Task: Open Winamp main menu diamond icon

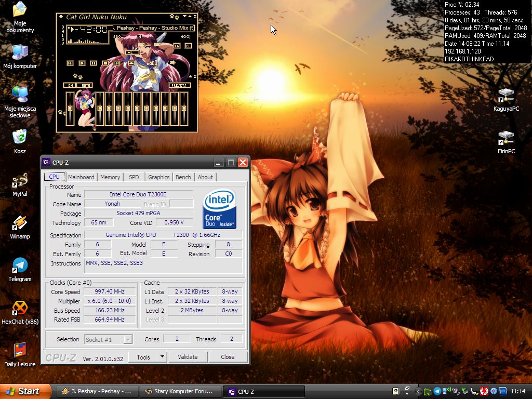Action: point(61,16)
